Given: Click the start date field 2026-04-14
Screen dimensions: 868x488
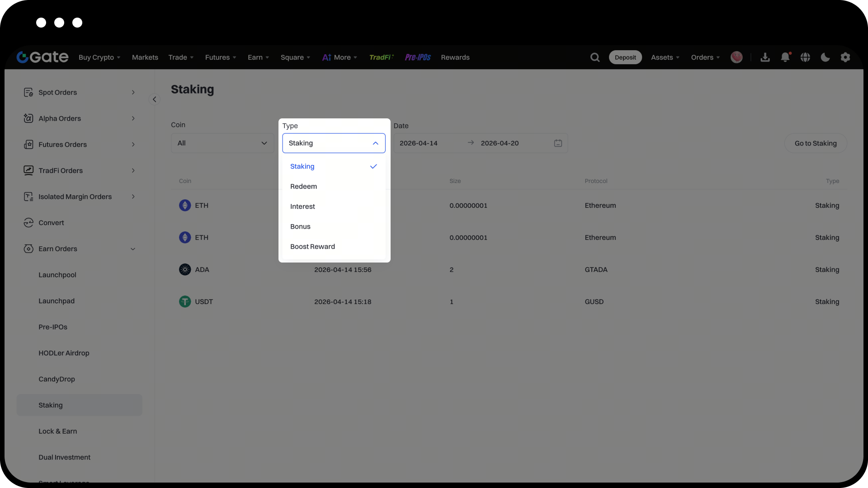Looking at the screenshot, I should point(418,143).
